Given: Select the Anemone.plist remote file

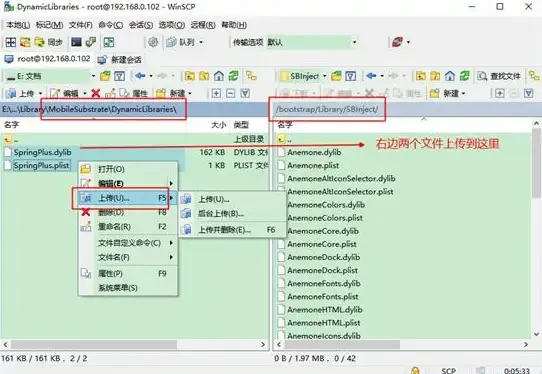Looking at the screenshot, I should click(313, 166).
